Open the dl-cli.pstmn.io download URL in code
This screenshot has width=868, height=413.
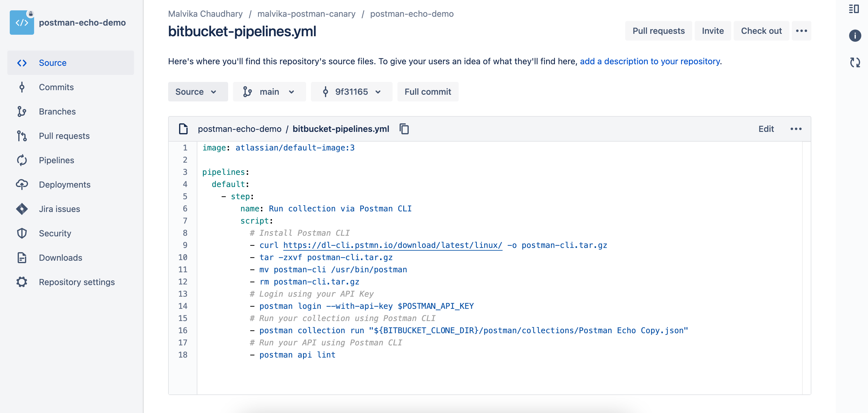pos(393,245)
